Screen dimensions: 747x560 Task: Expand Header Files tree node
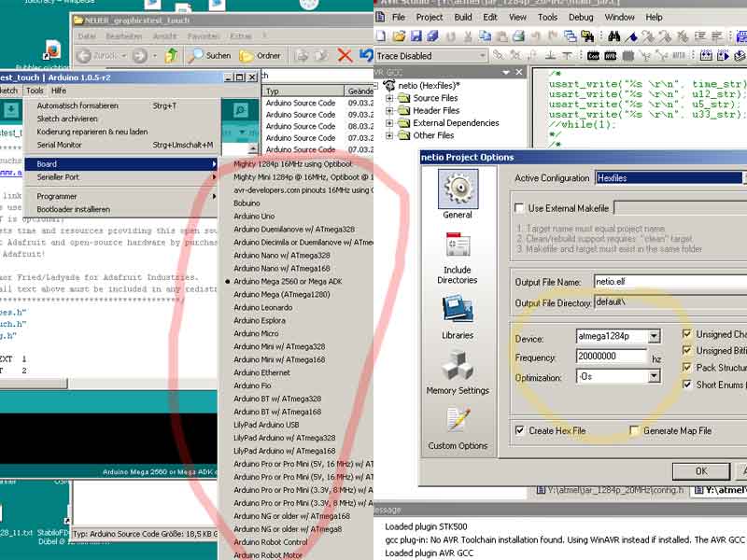pos(389,110)
